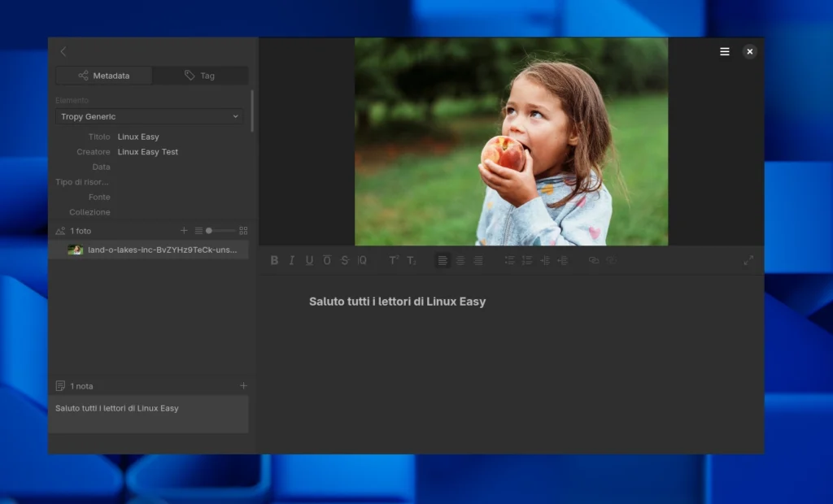833x504 pixels.
Task: Add a new photo with the plus icon
Action: [x=184, y=231]
